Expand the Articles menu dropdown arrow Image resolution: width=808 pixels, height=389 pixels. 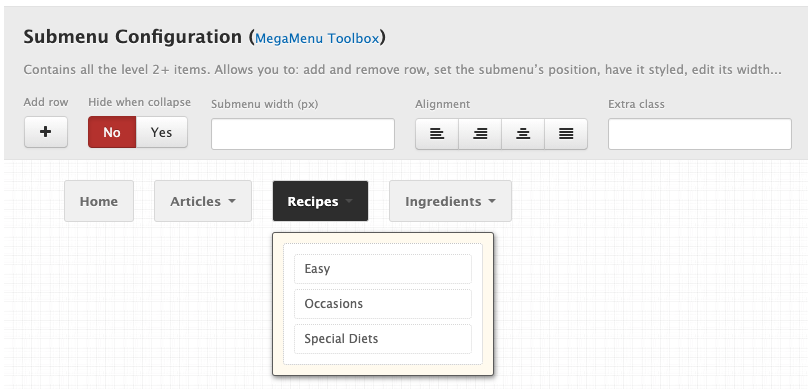click(232, 201)
